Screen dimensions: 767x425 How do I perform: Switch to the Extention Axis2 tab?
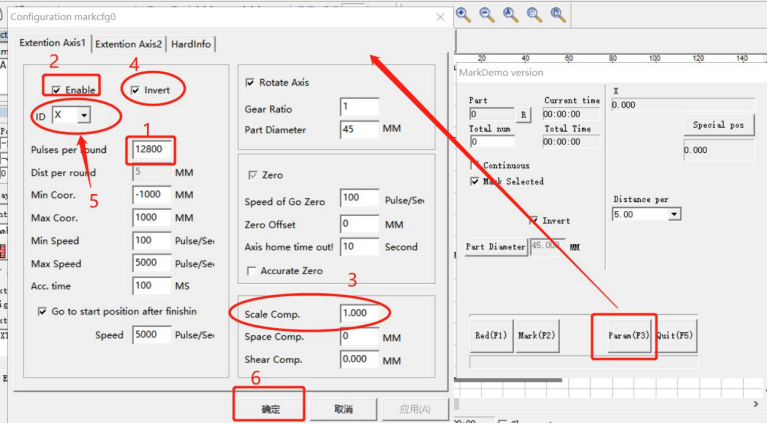[x=128, y=44]
